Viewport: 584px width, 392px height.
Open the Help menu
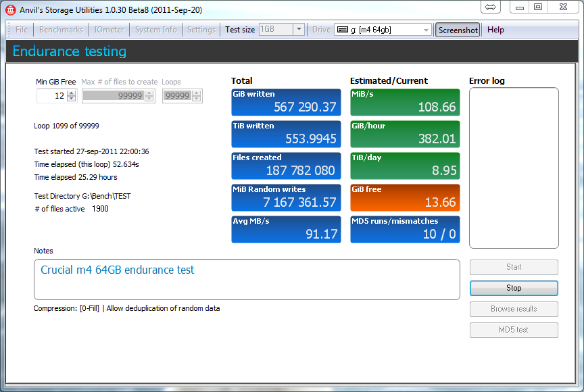(495, 30)
